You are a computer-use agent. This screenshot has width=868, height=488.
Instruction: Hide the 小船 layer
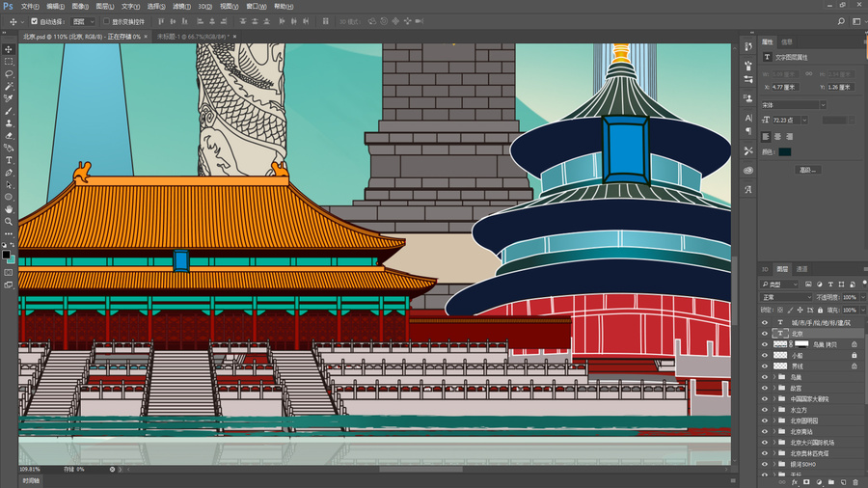[765, 355]
